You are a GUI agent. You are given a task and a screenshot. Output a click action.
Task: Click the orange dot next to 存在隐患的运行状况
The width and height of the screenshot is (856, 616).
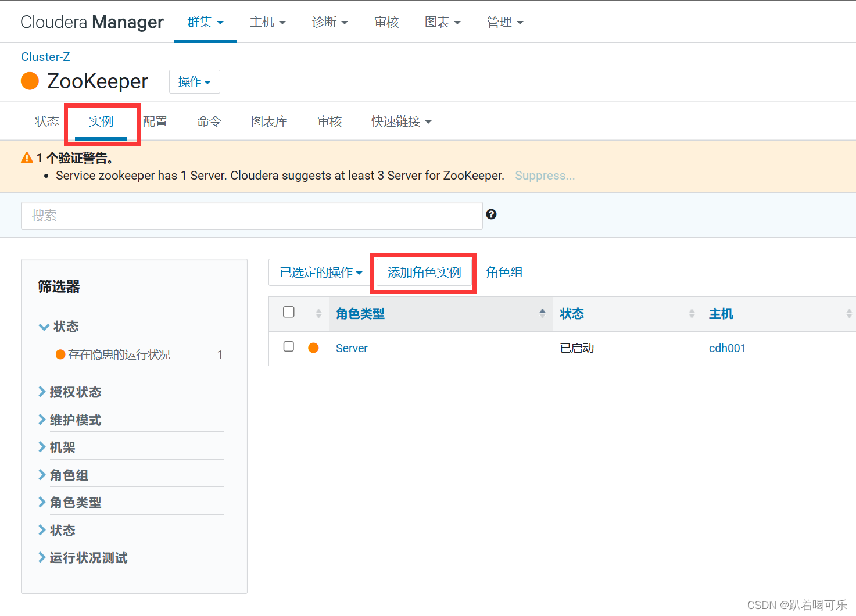[x=60, y=354]
